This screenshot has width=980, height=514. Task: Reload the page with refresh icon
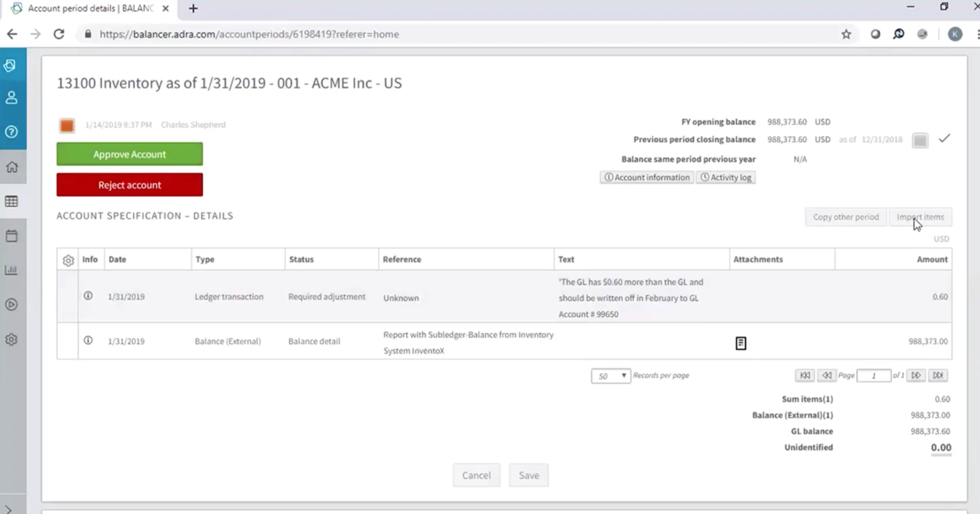tap(59, 34)
